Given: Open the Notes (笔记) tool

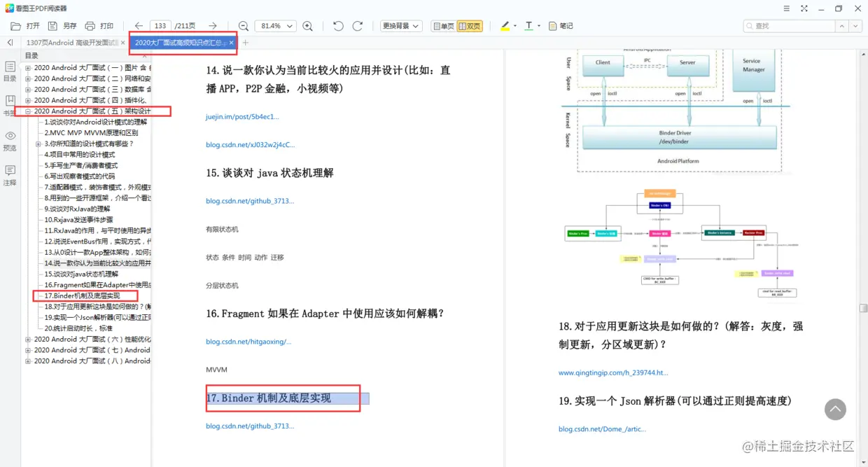Looking at the screenshot, I should point(561,26).
